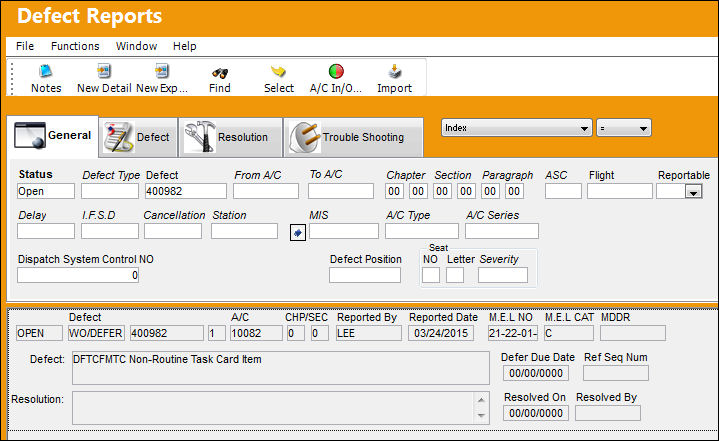Click the Delay input field
The height and width of the screenshot is (441, 719).
[x=46, y=231]
